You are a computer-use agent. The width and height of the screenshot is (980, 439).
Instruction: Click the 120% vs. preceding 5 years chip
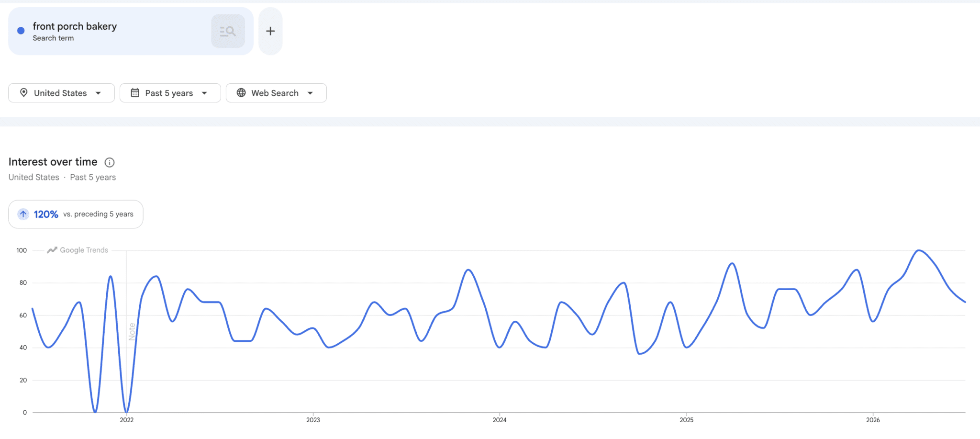click(x=76, y=214)
